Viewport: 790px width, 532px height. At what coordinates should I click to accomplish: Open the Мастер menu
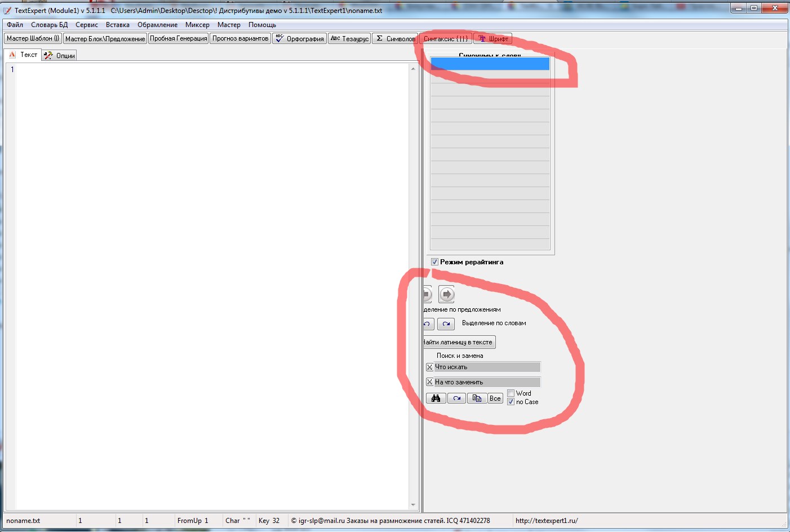tap(229, 25)
